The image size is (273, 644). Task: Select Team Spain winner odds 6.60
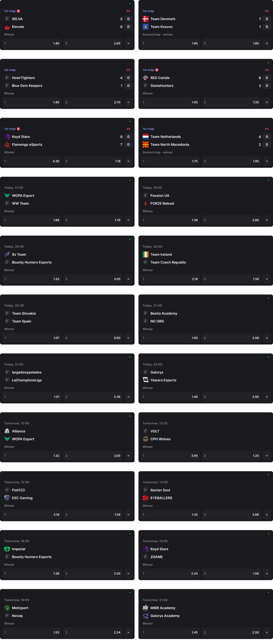point(93,338)
